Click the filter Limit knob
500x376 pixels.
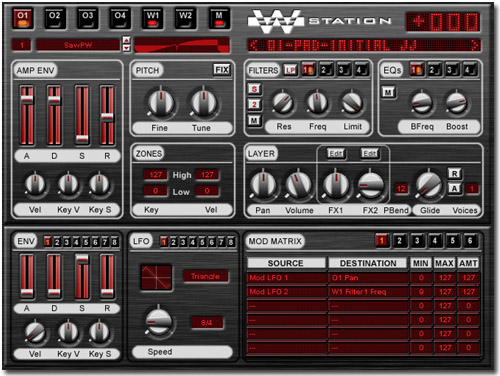352,102
